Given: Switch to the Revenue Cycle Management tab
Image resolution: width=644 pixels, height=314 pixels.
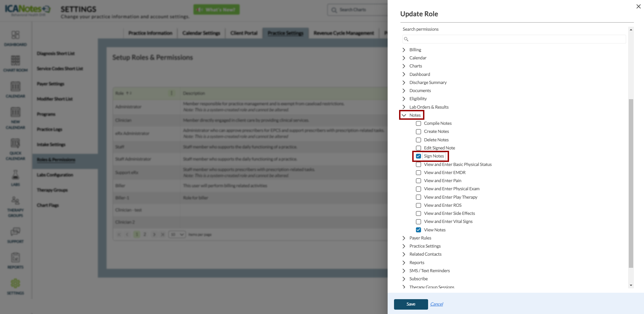Looking at the screenshot, I should click(344, 33).
